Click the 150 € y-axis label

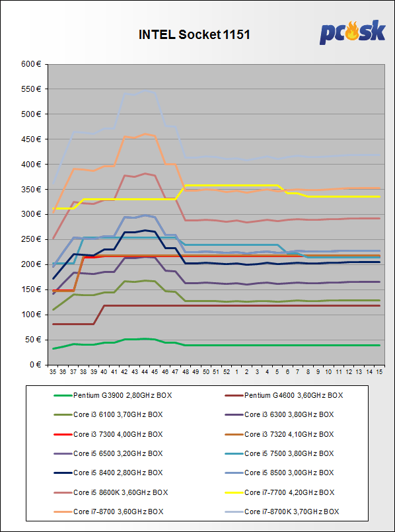point(31,289)
